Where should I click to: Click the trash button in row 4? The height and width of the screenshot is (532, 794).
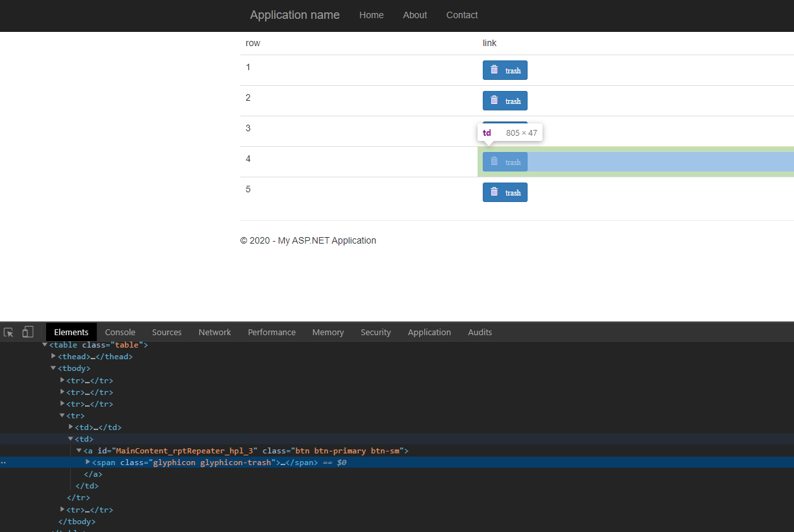(505, 162)
